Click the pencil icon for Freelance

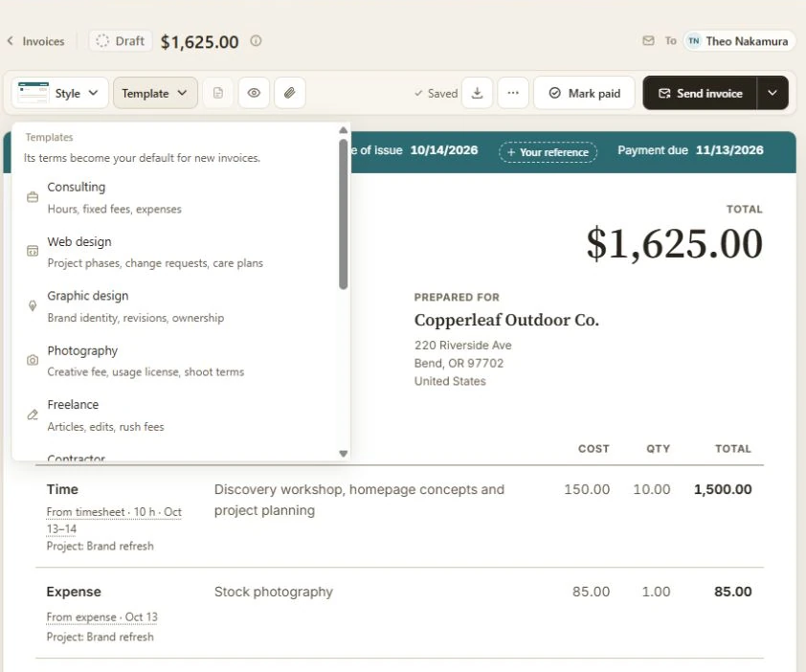tap(33, 414)
